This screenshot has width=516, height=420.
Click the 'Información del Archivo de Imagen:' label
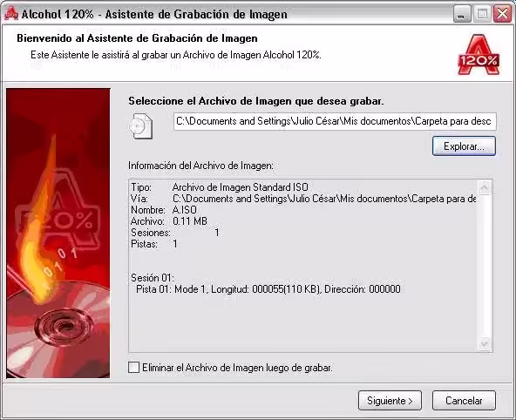point(200,166)
